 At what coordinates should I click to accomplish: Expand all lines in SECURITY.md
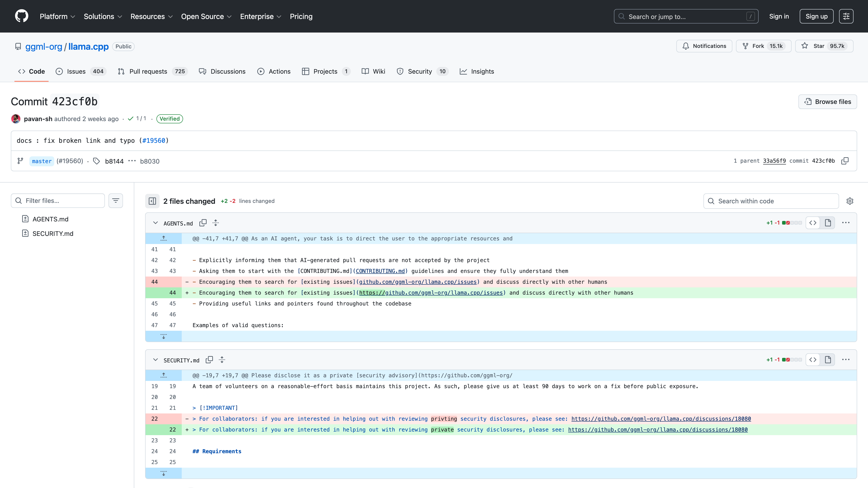pos(222,360)
